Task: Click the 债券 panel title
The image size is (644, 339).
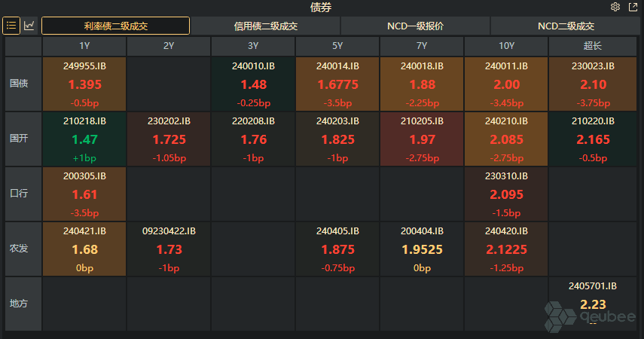Action: (x=321, y=7)
